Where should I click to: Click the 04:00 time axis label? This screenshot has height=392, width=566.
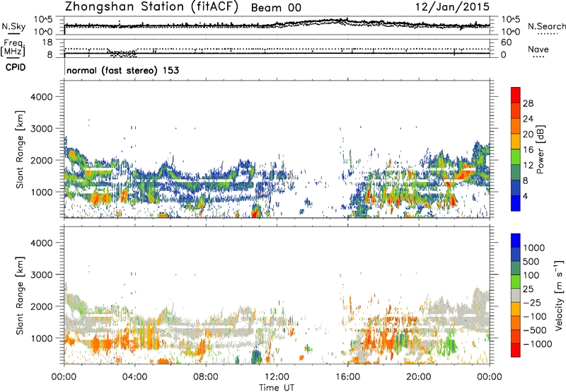135,377
